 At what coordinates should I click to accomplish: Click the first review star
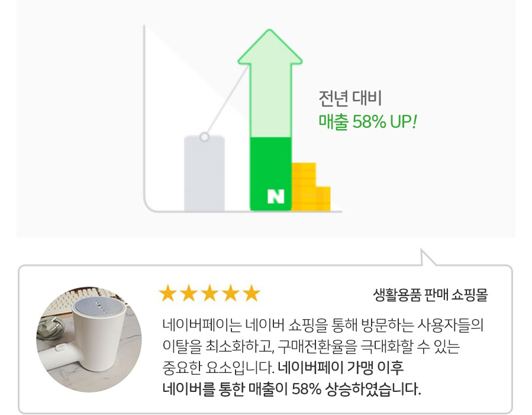pos(169,292)
